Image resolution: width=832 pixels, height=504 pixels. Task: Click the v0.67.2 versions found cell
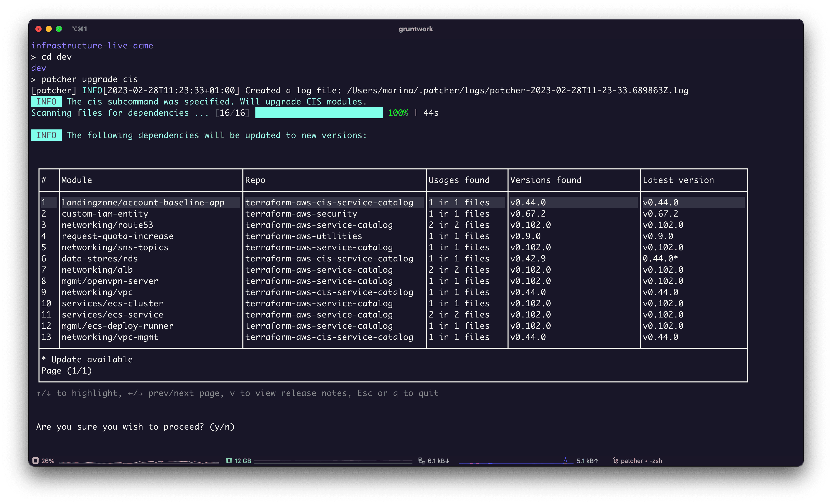[x=528, y=214]
